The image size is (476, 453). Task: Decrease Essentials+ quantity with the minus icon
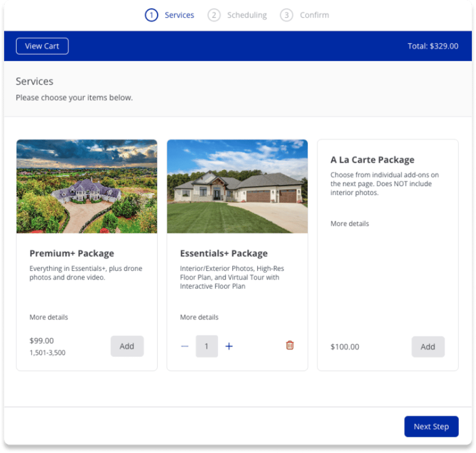(185, 346)
